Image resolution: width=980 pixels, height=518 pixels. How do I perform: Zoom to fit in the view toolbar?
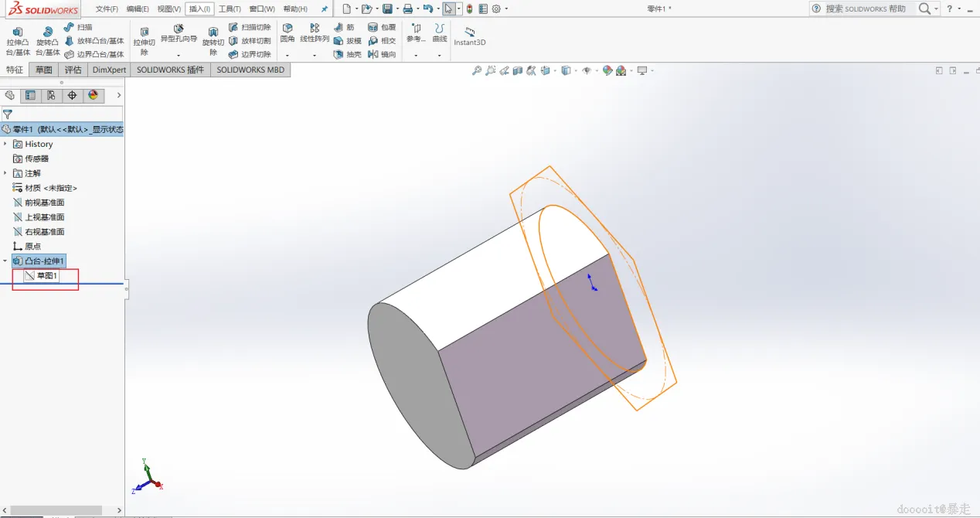[477, 70]
